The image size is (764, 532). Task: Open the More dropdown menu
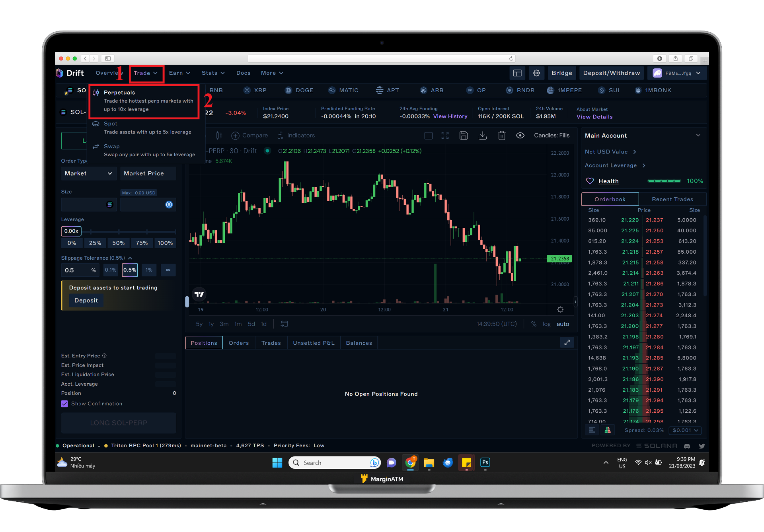(x=272, y=73)
